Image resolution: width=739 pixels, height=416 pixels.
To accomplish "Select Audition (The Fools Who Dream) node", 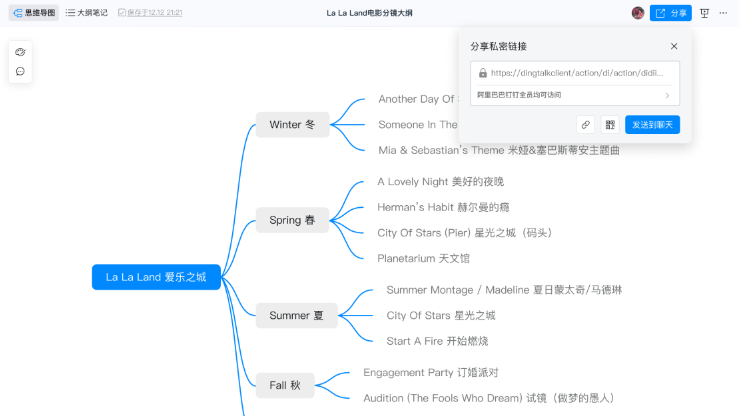I will (x=488, y=398).
